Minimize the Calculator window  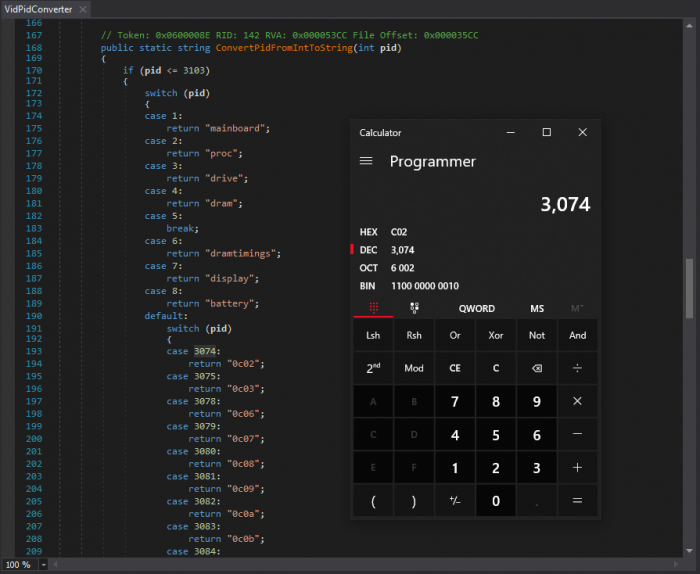pyautogui.click(x=511, y=133)
